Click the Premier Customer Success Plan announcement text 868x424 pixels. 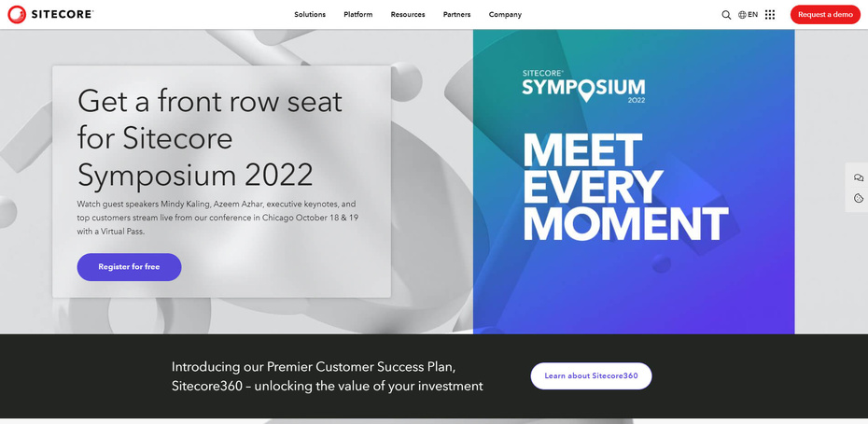tap(328, 376)
